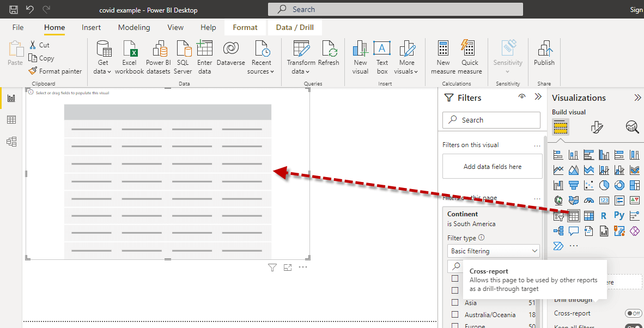Open the More visuals dropdown

(x=406, y=56)
